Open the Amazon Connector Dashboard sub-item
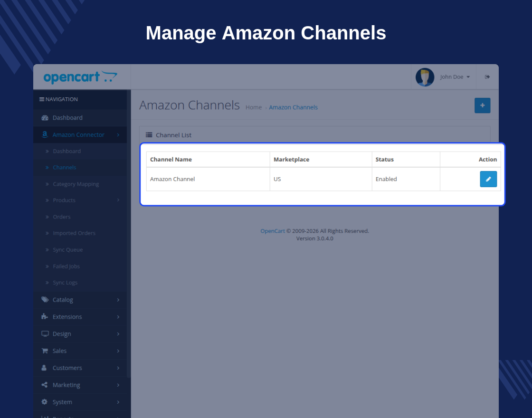 (x=80, y=151)
